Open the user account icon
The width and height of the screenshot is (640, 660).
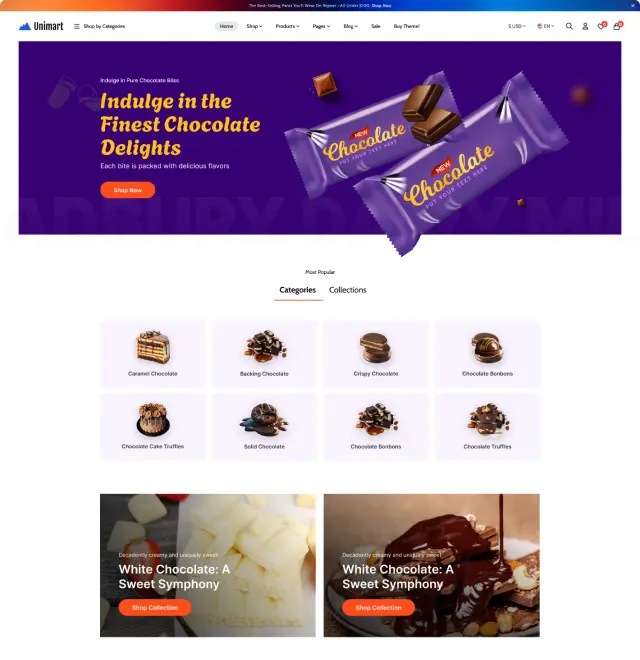(585, 26)
